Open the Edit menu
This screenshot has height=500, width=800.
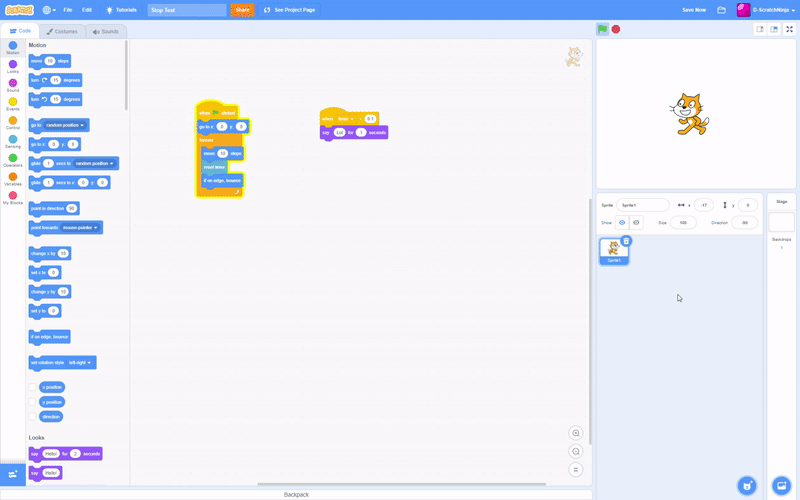(x=87, y=10)
